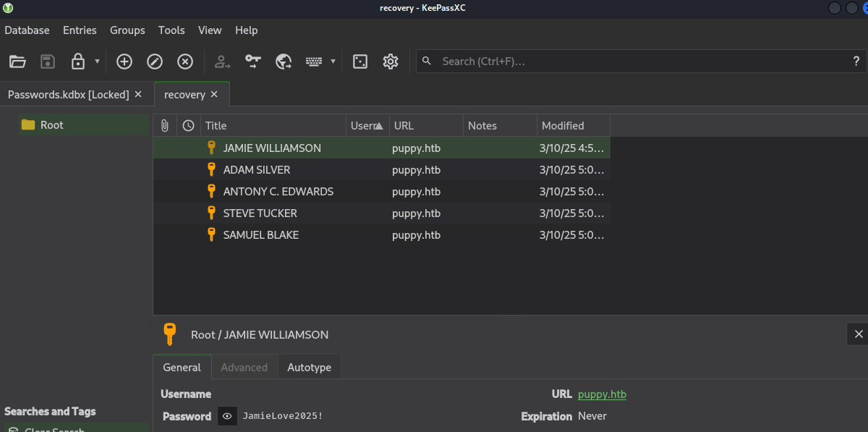Screen dimensions: 868x432
Task: Toggle password visibility eye icon
Action: pos(227,416)
